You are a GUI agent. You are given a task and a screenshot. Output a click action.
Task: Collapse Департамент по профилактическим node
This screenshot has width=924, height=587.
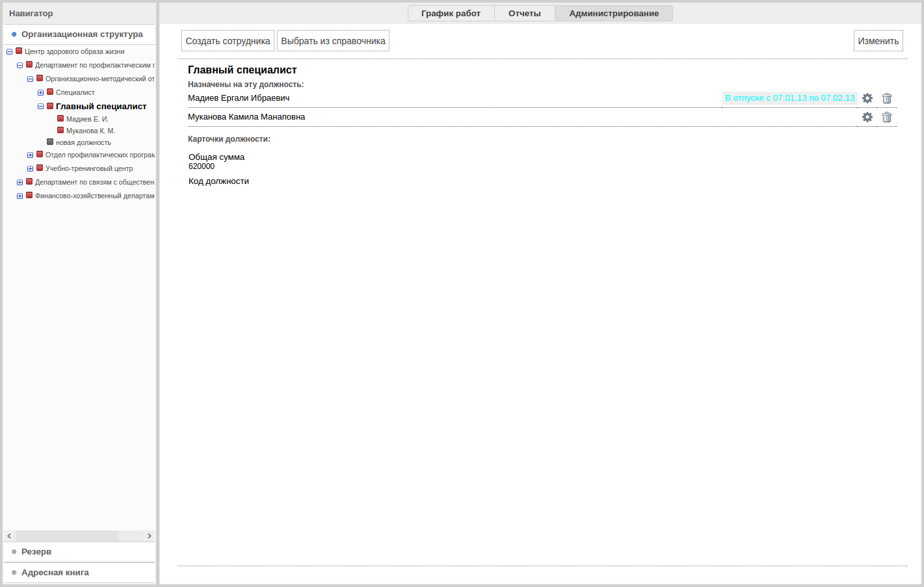[20, 66]
